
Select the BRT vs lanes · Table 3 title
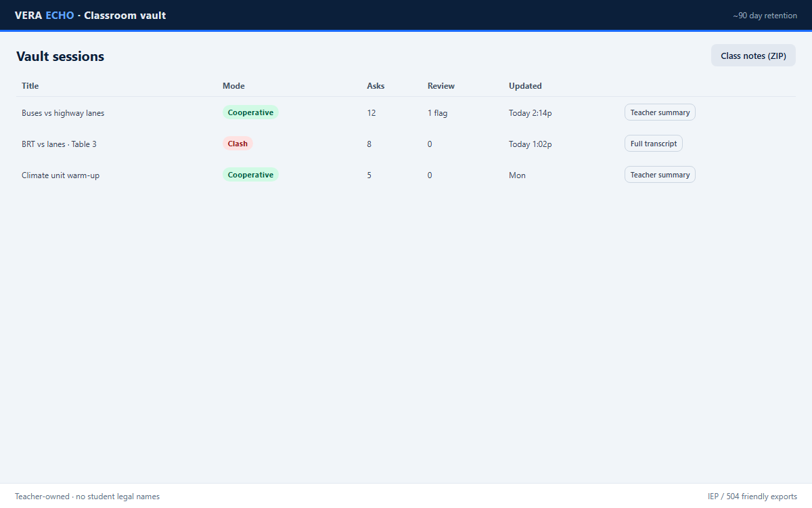(59, 144)
